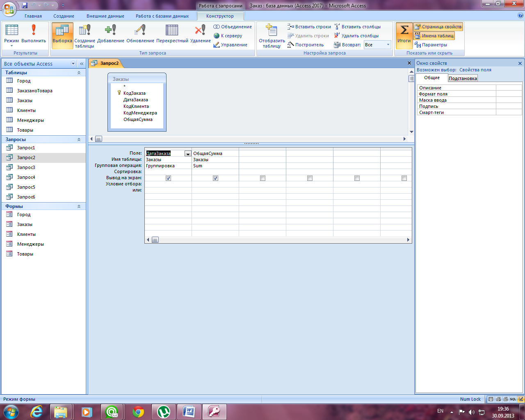Open the navigation pane category menu

click(73, 64)
